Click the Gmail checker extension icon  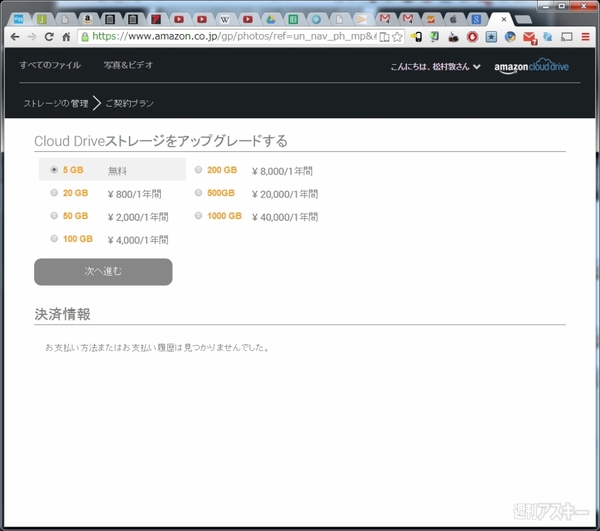pos(530,37)
